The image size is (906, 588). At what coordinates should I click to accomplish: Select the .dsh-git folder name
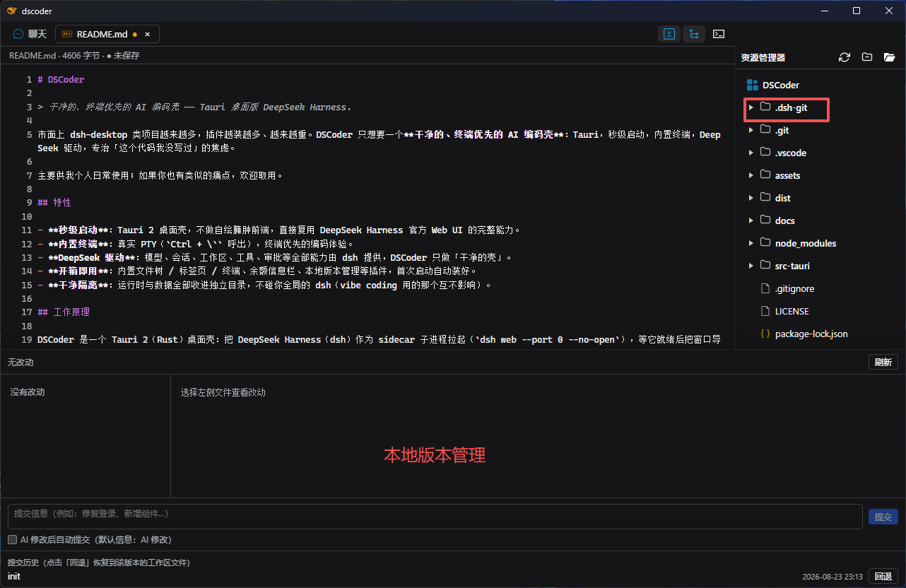click(x=791, y=107)
